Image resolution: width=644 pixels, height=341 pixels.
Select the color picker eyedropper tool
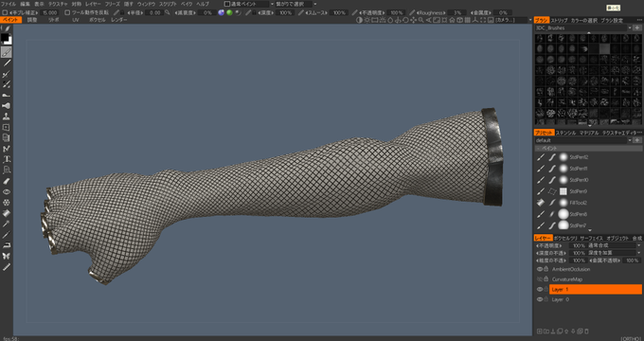7,224
